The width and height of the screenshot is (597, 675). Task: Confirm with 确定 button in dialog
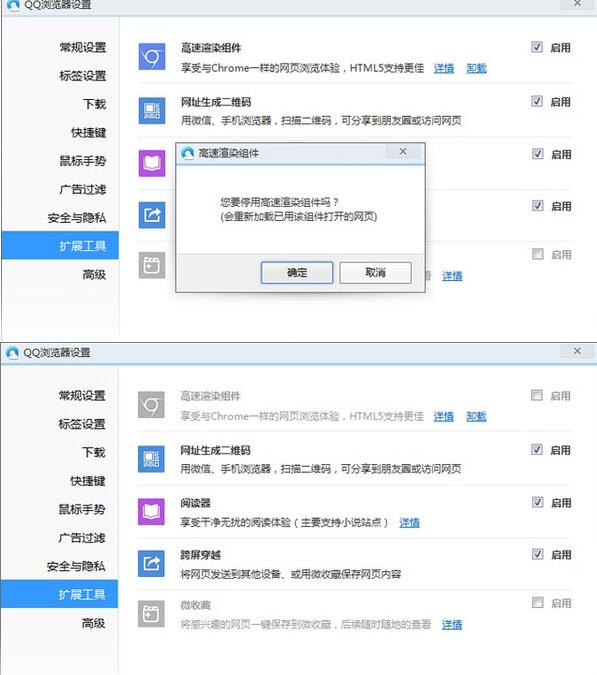pos(297,272)
